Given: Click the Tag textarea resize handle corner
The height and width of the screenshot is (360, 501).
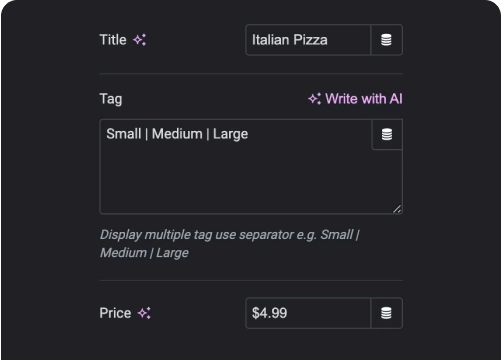Looking at the screenshot, I should 397,209.
